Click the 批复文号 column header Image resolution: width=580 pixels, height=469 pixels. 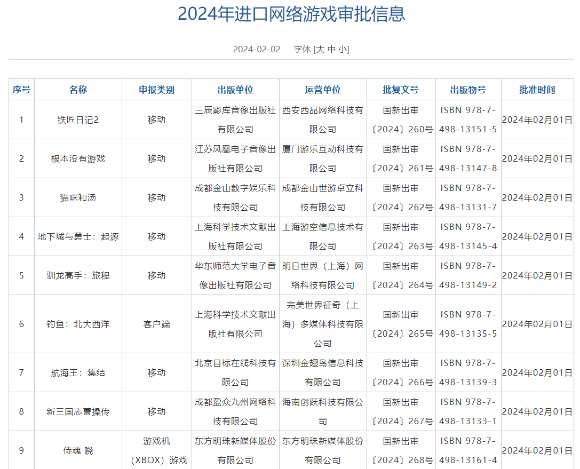[401, 90]
